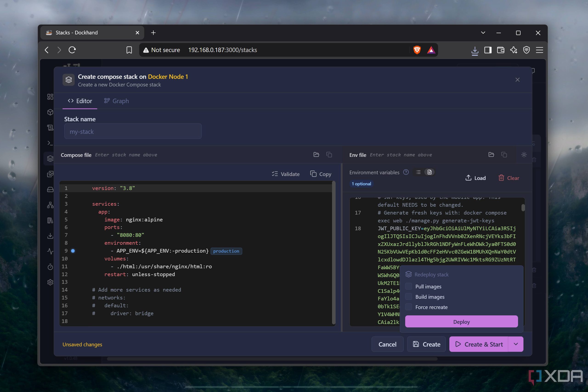The width and height of the screenshot is (588, 392).
Task: Toggle the blue marker on line 9
Action: (x=73, y=251)
